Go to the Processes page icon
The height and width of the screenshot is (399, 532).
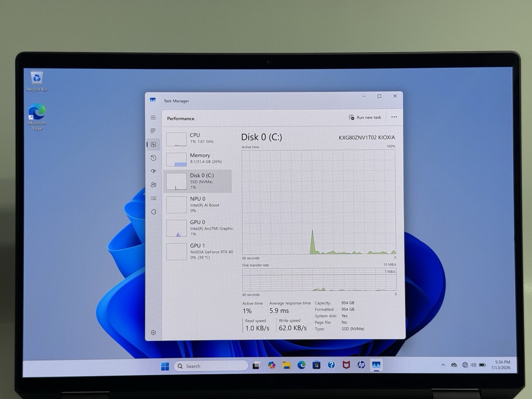pos(153,131)
